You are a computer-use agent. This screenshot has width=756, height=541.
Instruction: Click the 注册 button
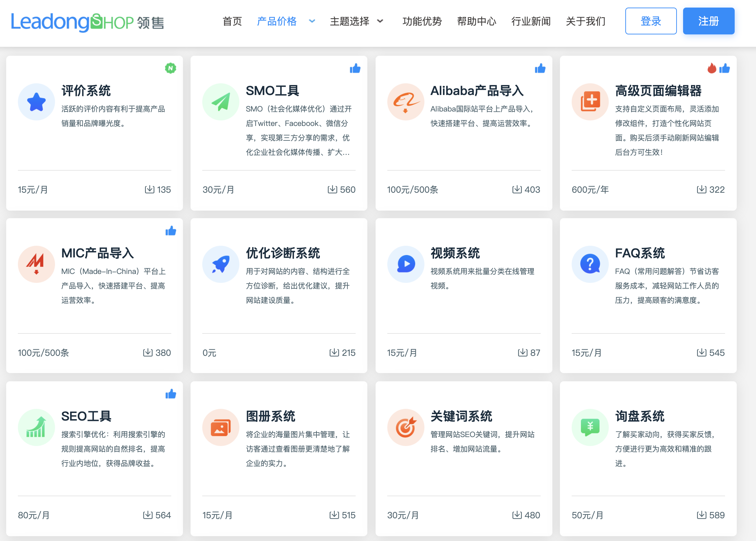[x=709, y=21]
